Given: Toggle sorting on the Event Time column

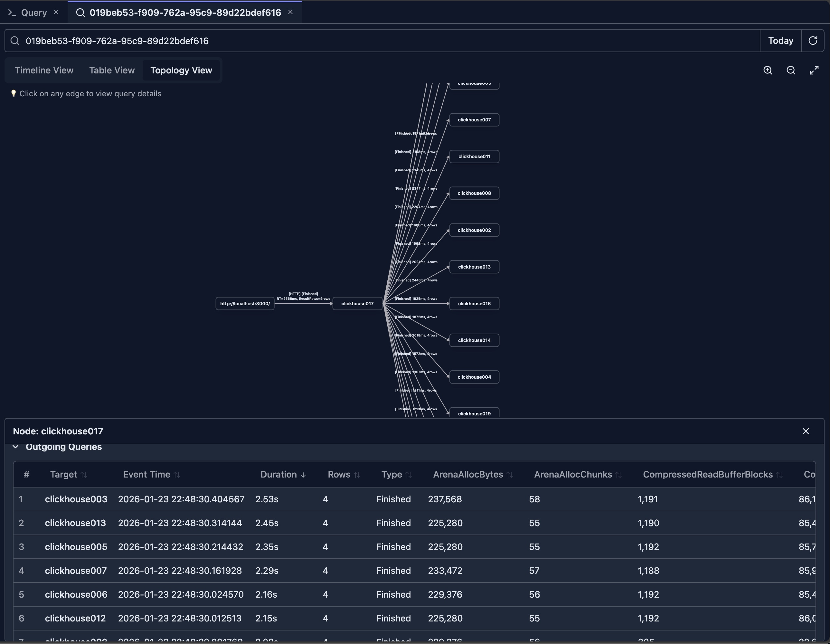Looking at the screenshot, I should point(177,475).
